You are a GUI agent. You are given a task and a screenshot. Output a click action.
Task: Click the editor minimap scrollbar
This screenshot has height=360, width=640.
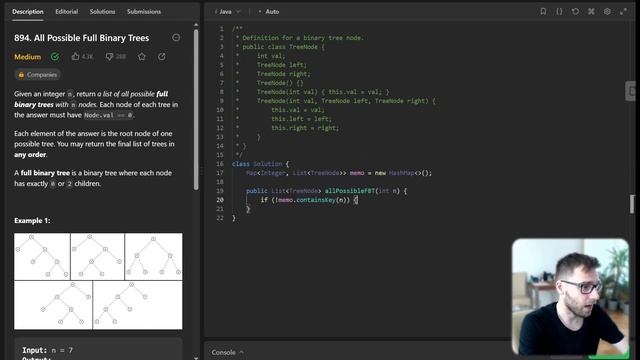coord(632,204)
